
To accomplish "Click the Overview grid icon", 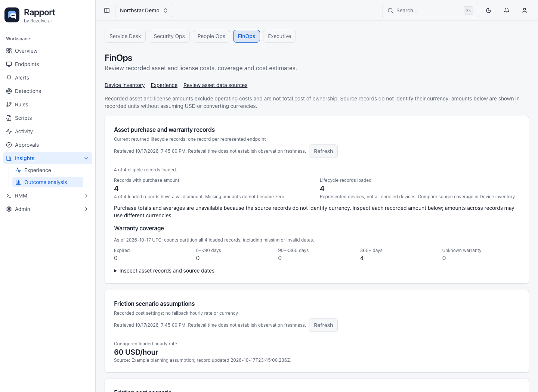I will click(x=9, y=51).
